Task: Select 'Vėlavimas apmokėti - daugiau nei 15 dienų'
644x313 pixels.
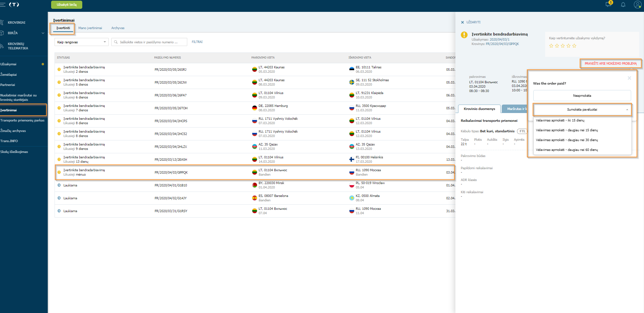Action: [x=582, y=130]
